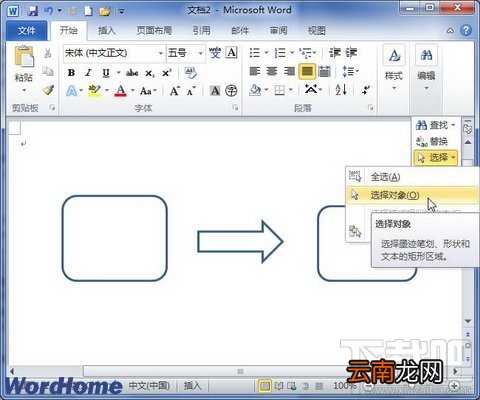Toggle Subscript formatting
Viewport: 480px width, 400px height.
tap(150, 73)
